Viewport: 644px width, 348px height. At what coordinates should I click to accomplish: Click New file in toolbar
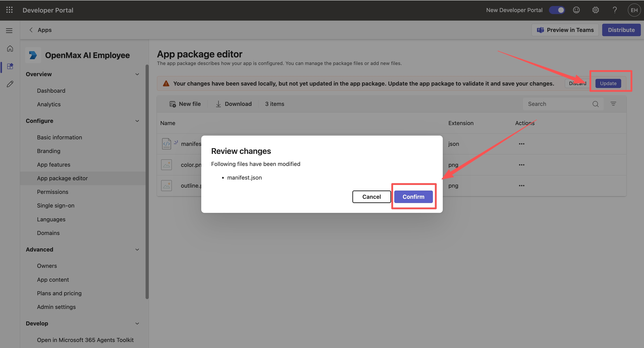(x=185, y=104)
